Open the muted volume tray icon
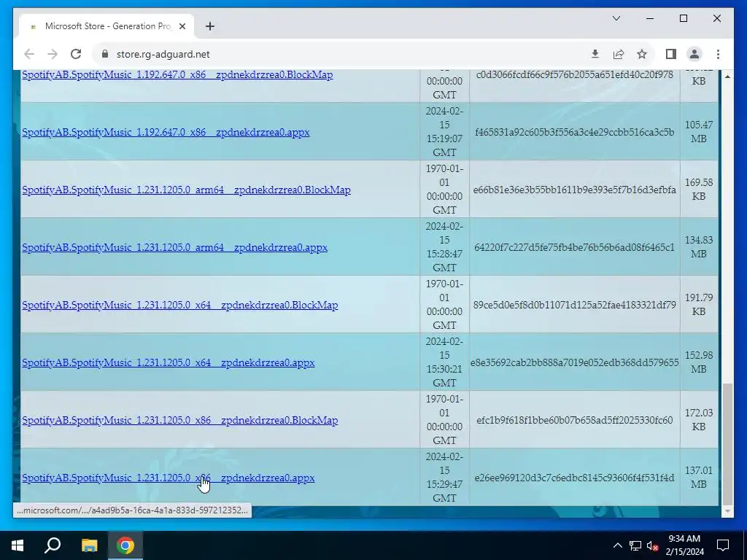747x560 pixels. [x=653, y=545]
